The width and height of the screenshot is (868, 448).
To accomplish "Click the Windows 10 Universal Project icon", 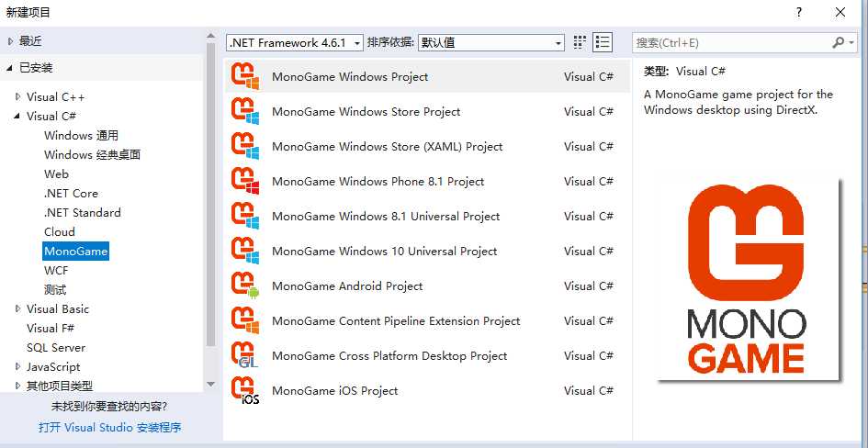I will [244, 251].
